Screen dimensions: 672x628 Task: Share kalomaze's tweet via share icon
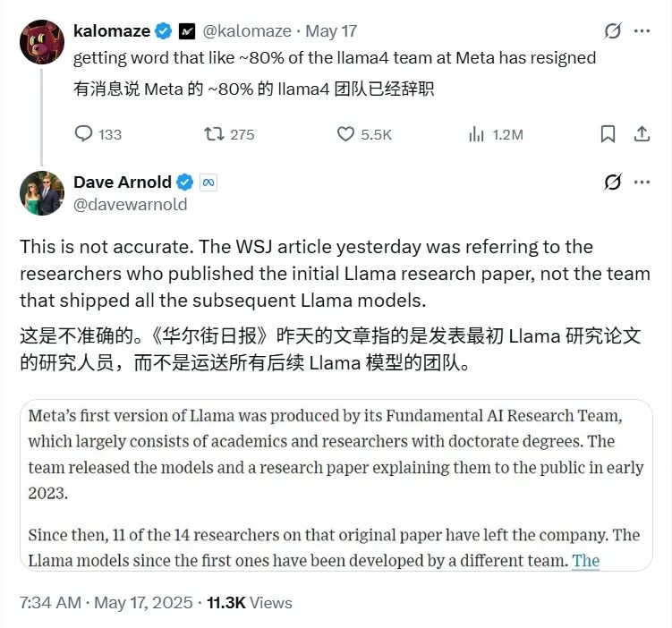point(642,134)
